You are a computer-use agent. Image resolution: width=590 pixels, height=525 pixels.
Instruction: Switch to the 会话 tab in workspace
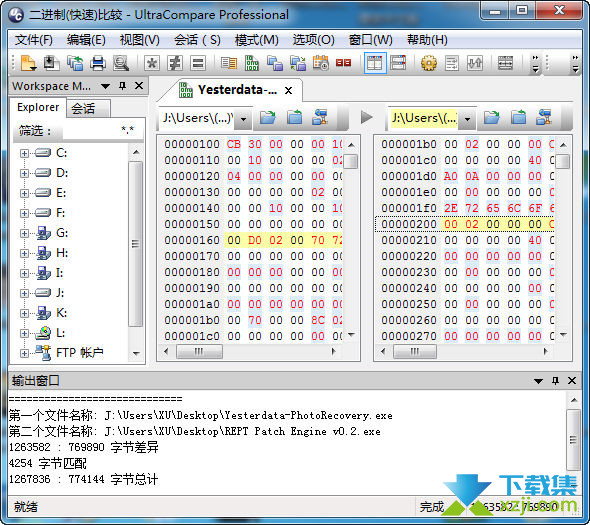tap(88, 109)
